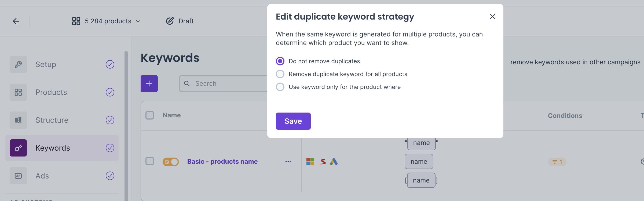Click the purple add keyword plus button

(149, 84)
